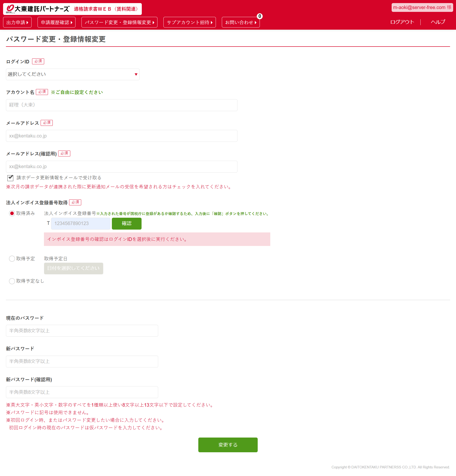The width and height of the screenshot is (456, 476).
Task: Toggle 請求データ更新情報をメールで受け取る checkbox
Action: pos(10,178)
